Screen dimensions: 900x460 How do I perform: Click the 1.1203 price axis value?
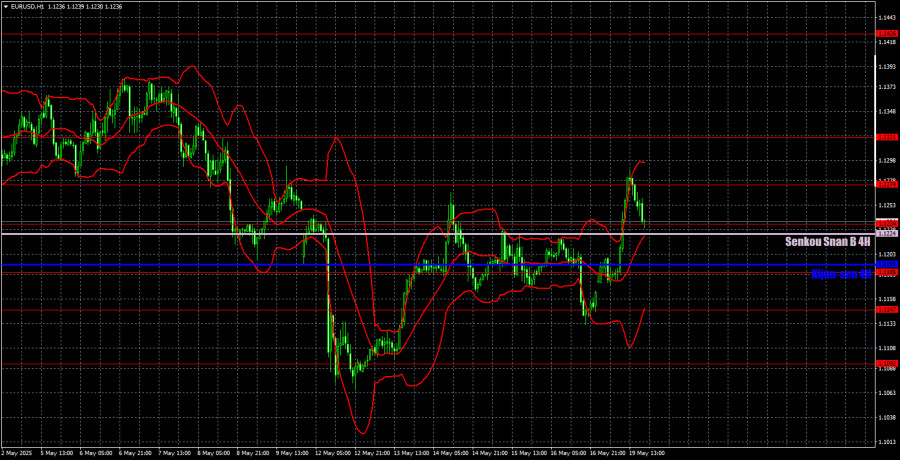(885, 254)
